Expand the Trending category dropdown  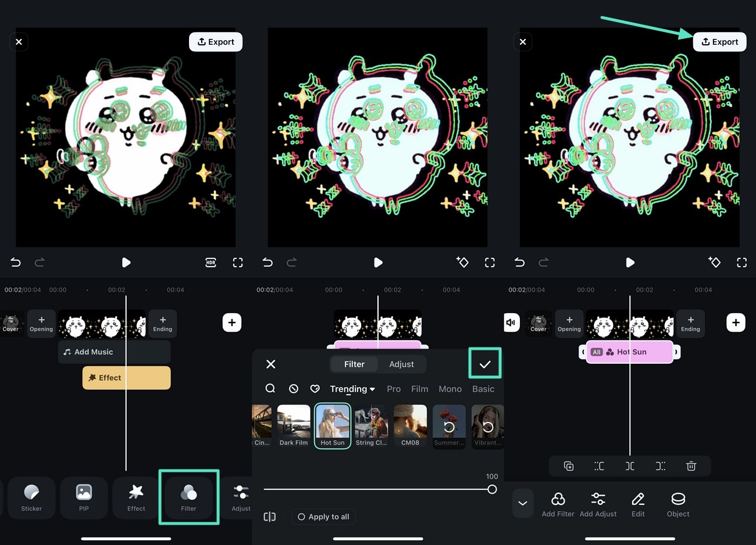(352, 389)
